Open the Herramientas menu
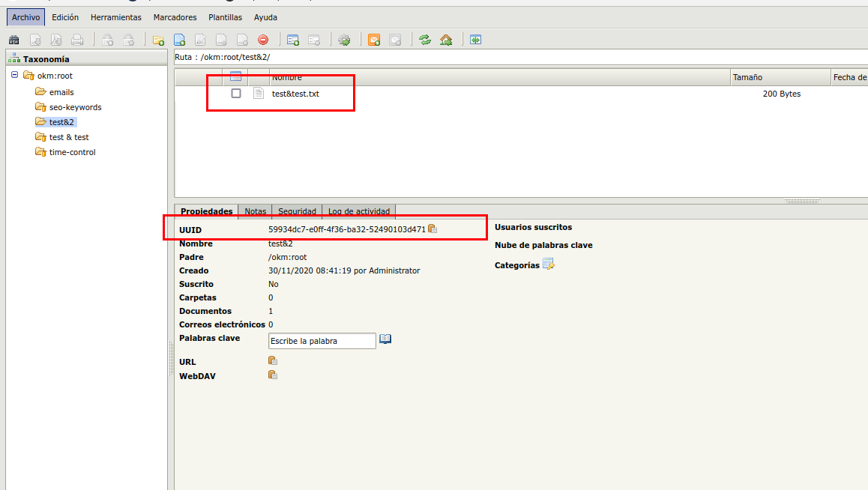The image size is (868, 490). tap(116, 17)
